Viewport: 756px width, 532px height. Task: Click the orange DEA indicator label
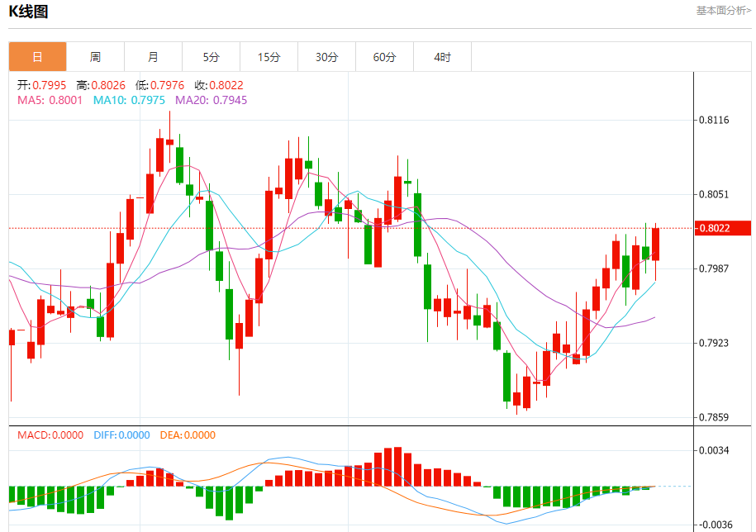click(187, 435)
